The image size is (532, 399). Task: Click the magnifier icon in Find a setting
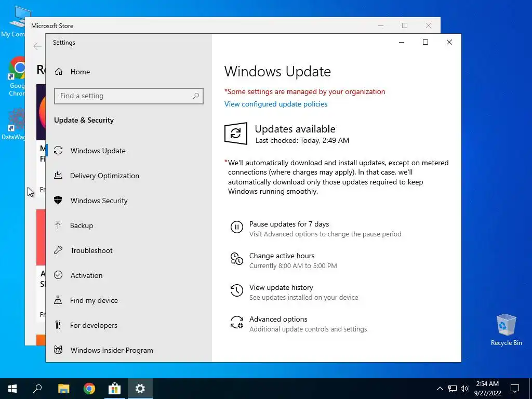(x=196, y=96)
